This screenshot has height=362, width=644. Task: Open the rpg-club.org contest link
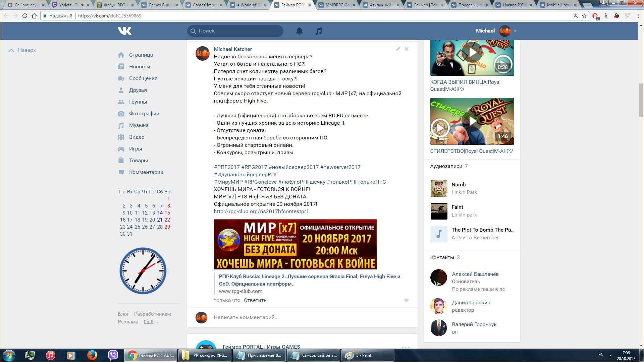pos(261,212)
